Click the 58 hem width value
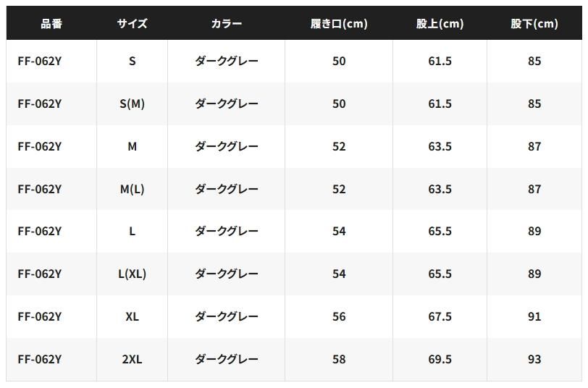The height and width of the screenshot is (388, 588). coord(339,360)
